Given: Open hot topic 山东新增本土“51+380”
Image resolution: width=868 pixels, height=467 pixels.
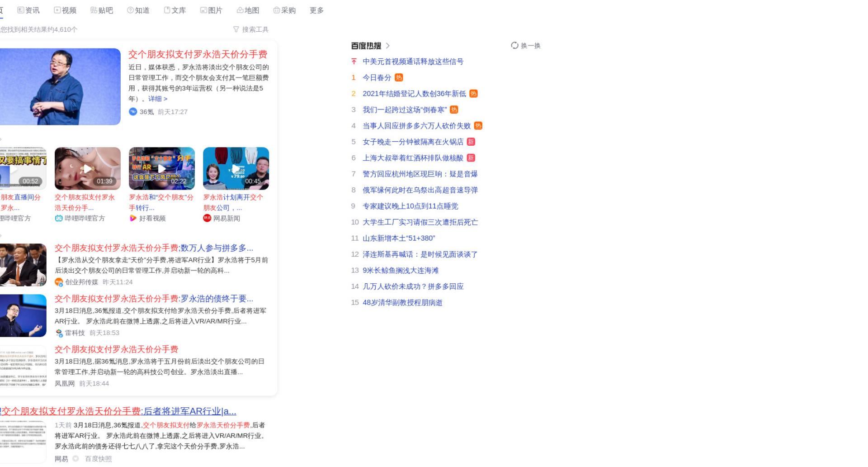Looking at the screenshot, I should [399, 238].
